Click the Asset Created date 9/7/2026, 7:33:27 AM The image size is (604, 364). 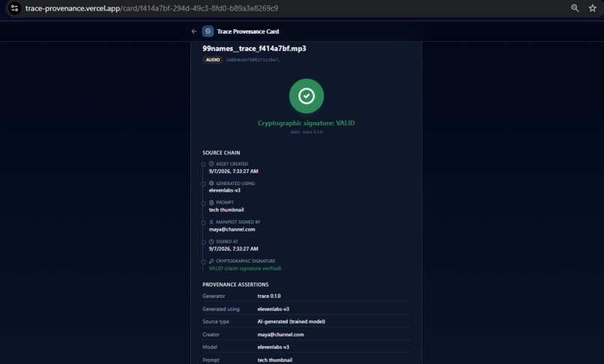(x=234, y=172)
